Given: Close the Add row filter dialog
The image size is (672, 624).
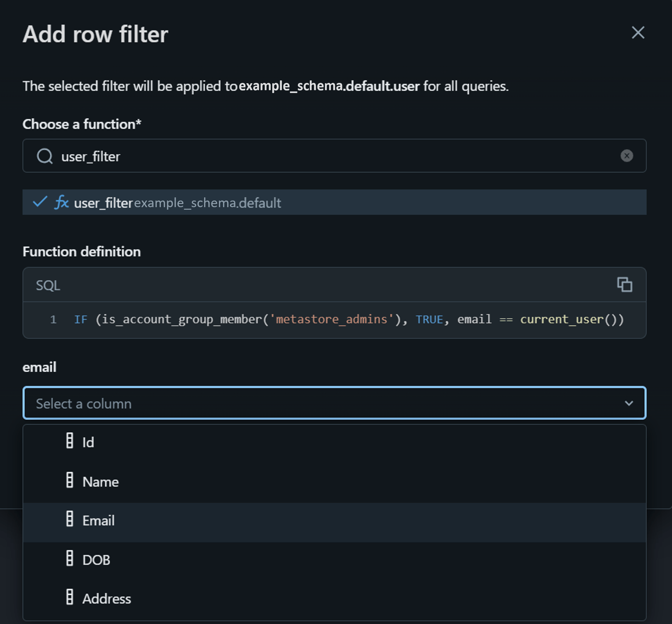Looking at the screenshot, I should [x=638, y=33].
